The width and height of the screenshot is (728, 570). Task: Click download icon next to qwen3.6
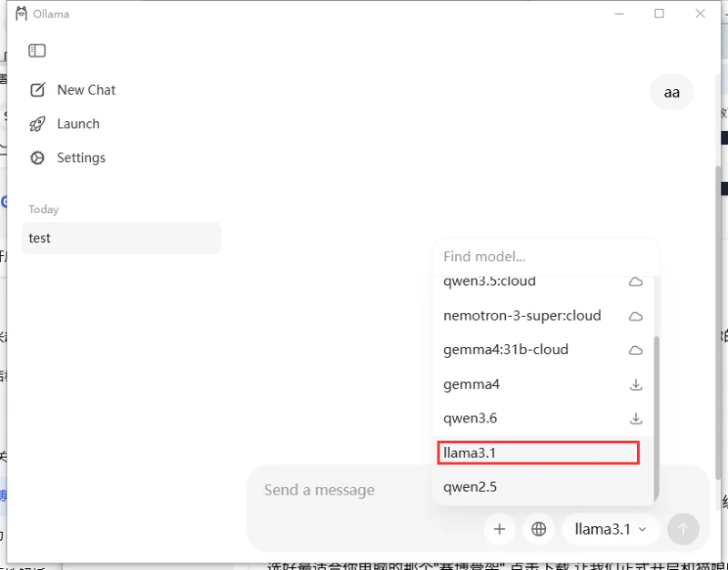click(x=635, y=419)
